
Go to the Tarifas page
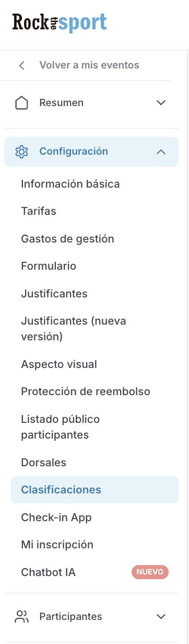(x=39, y=211)
